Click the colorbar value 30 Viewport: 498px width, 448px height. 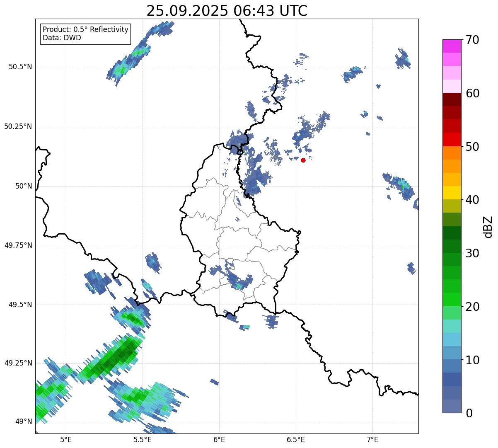(x=472, y=253)
